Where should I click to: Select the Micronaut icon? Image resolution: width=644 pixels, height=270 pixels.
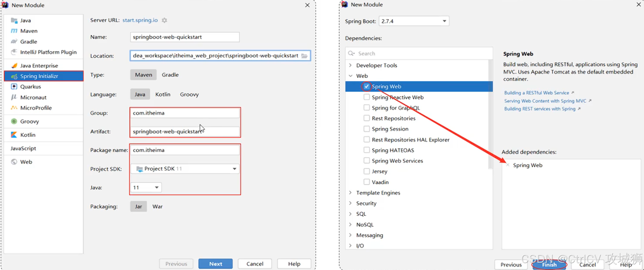(14, 97)
